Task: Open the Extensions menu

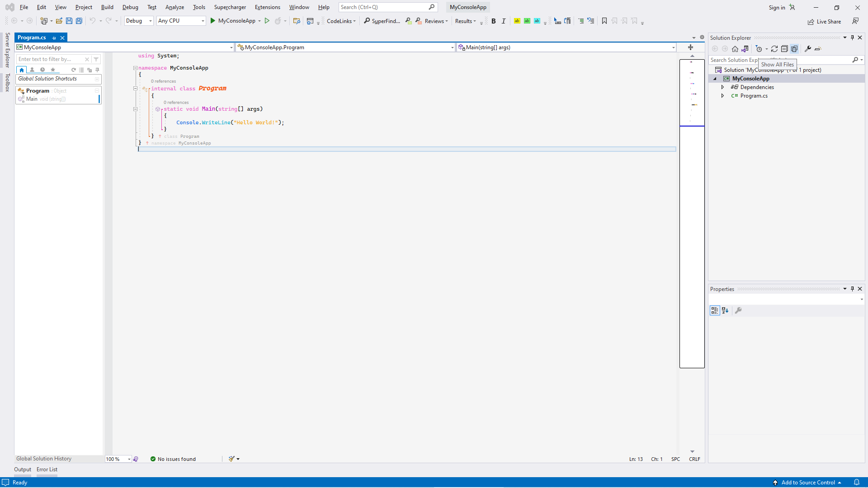Action: (x=267, y=7)
